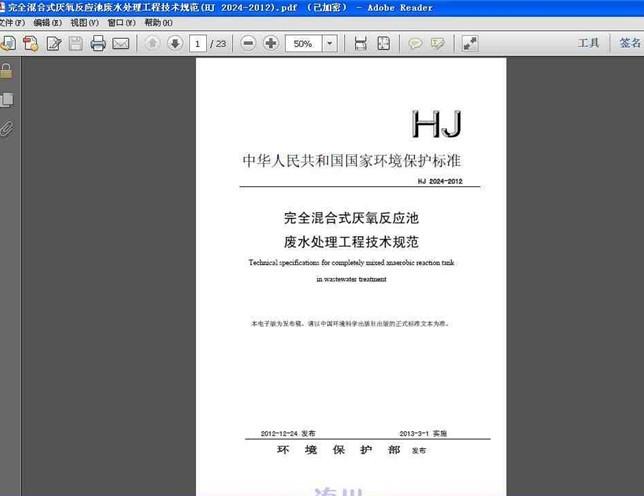The width and height of the screenshot is (644, 496).
Task: Open the 视图(V) menu
Action: pyautogui.click(x=85, y=23)
